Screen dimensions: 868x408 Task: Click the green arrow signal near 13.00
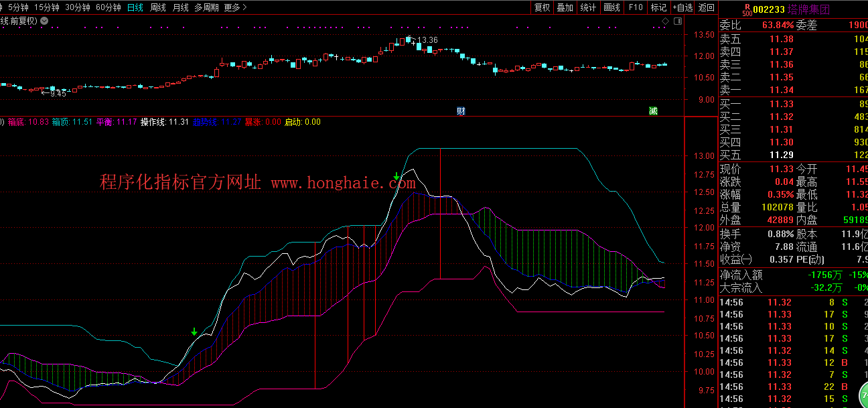[x=396, y=178]
